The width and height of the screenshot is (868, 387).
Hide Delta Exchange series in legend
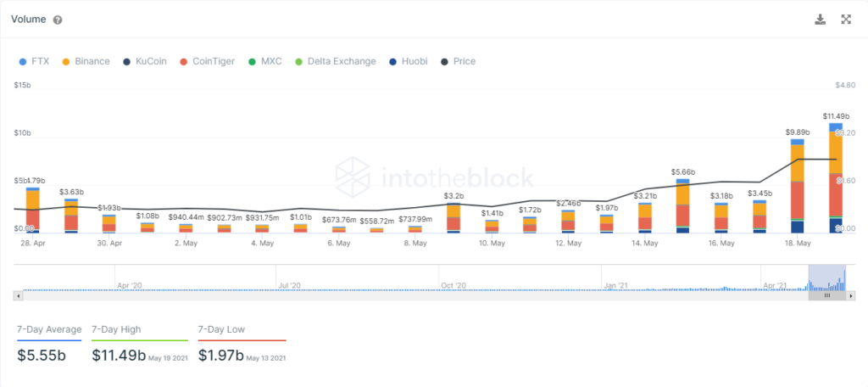336,62
